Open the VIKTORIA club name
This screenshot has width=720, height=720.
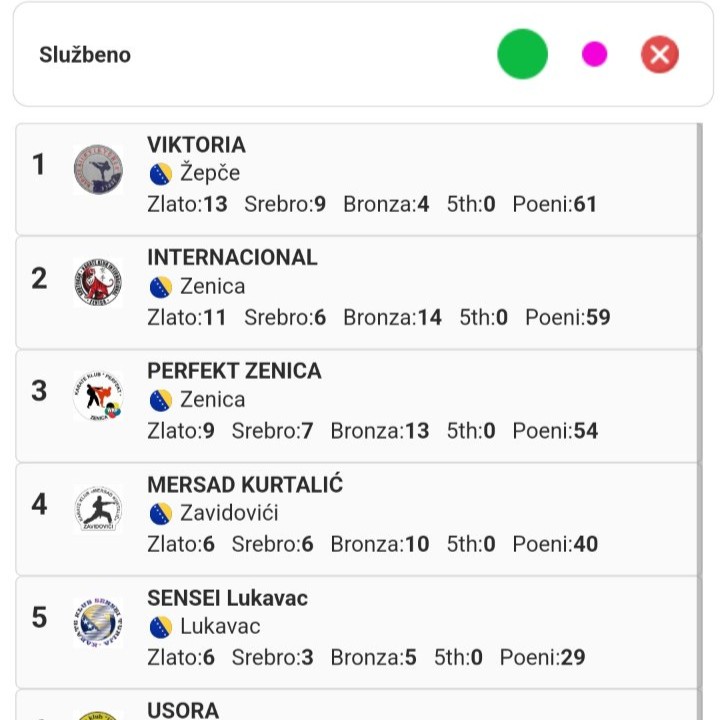[x=196, y=145]
